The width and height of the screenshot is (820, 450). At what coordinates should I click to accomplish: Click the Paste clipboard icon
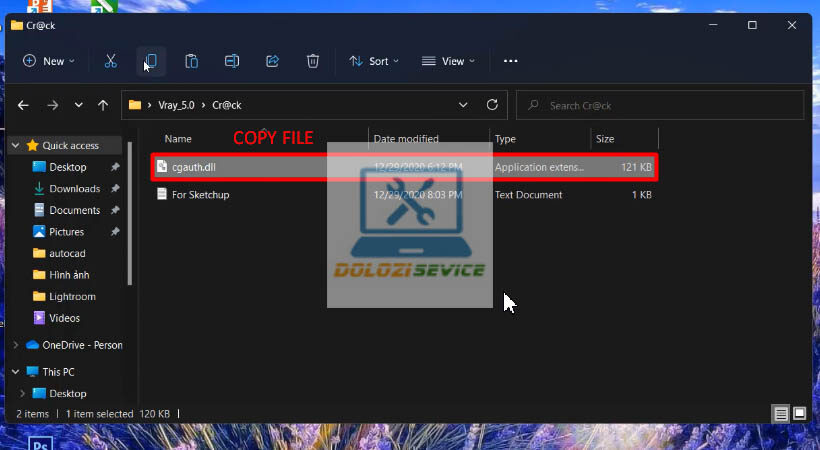tap(191, 61)
